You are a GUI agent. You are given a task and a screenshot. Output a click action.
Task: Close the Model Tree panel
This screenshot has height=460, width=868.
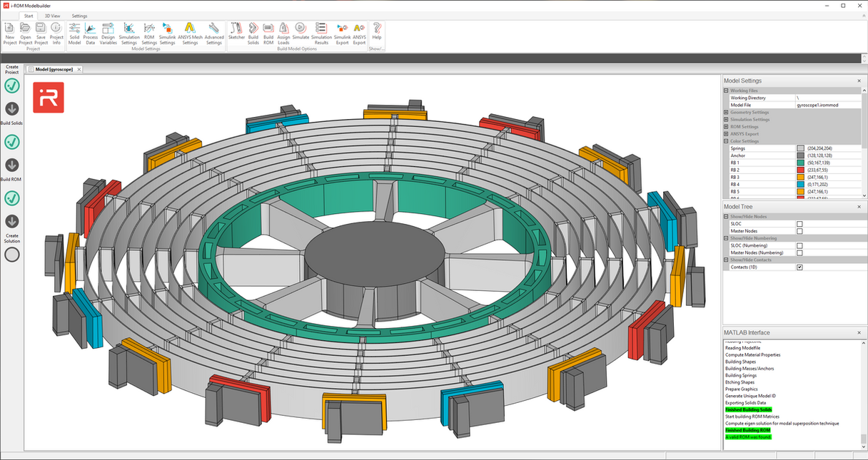(x=860, y=207)
